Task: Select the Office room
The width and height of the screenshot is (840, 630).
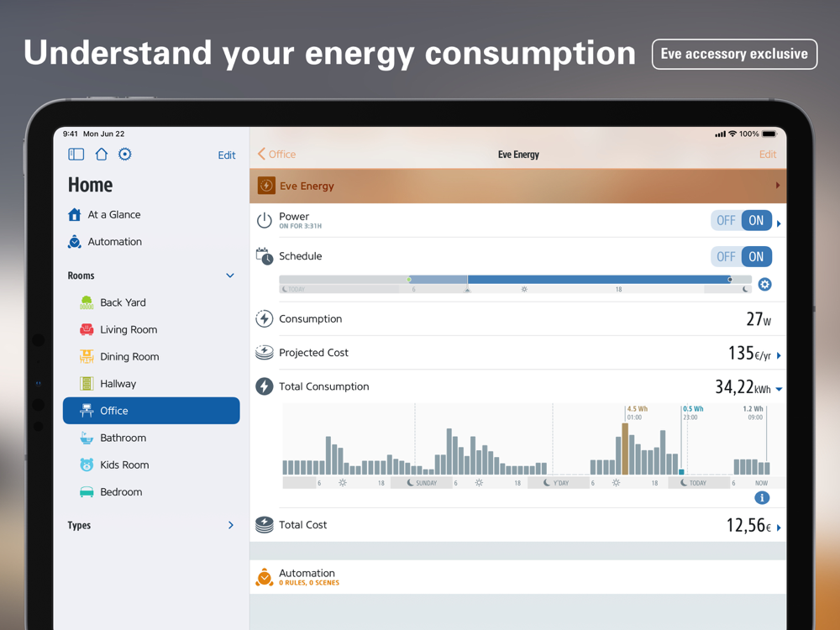Action: [x=151, y=411]
